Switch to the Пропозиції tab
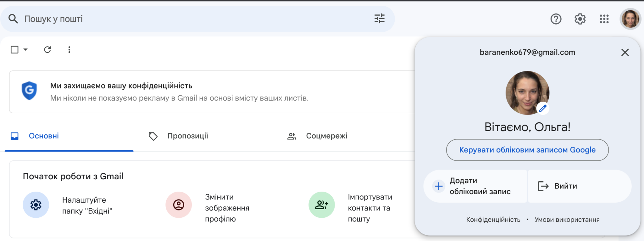644x241 pixels. click(188, 136)
